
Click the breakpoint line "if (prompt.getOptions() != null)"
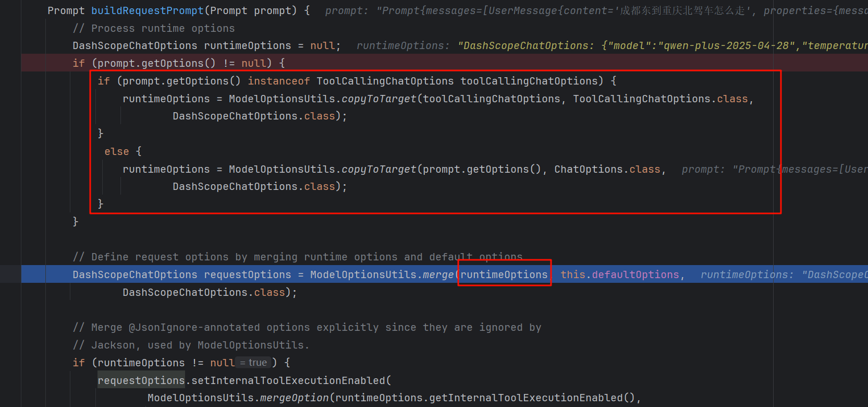point(179,63)
